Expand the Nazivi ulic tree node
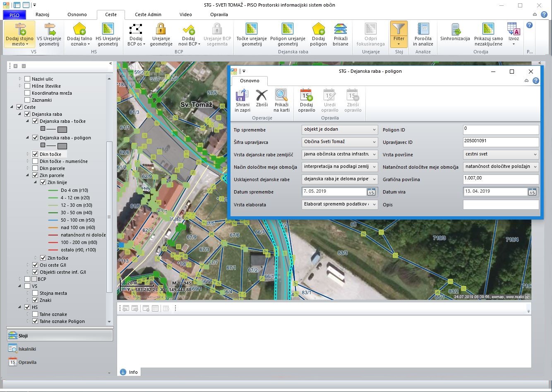The width and height of the screenshot is (552, 392). pos(20,79)
